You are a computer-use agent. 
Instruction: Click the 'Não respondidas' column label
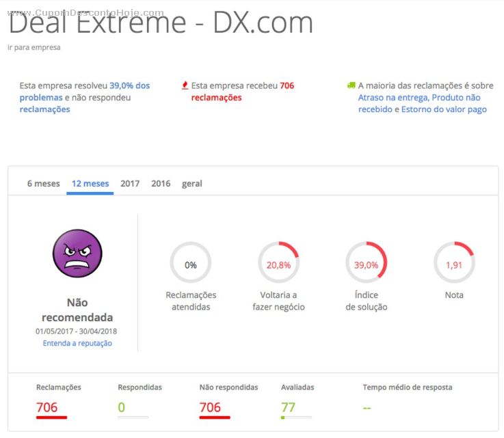pyautogui.click(x=229, y=387)
